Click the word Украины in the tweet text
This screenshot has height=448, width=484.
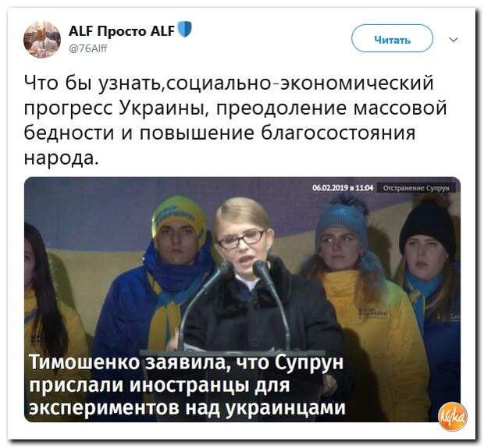pos(162,108)
